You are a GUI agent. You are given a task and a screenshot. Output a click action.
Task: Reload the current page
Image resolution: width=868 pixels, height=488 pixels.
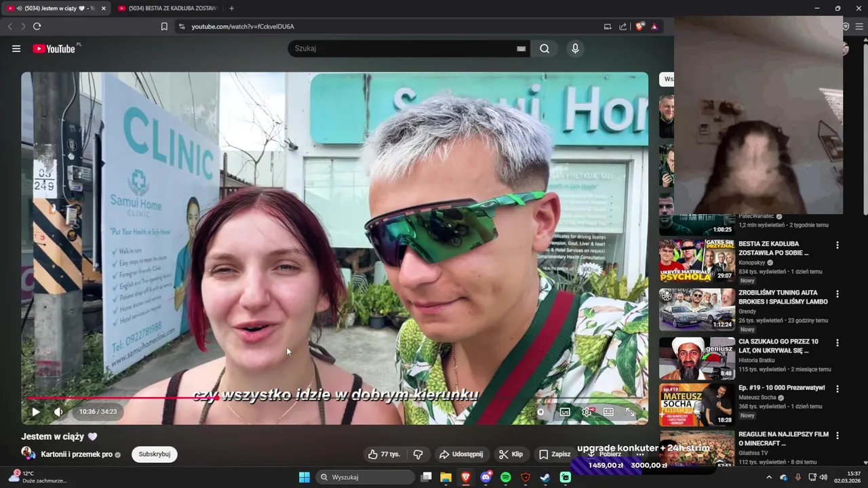coord(37,26)
